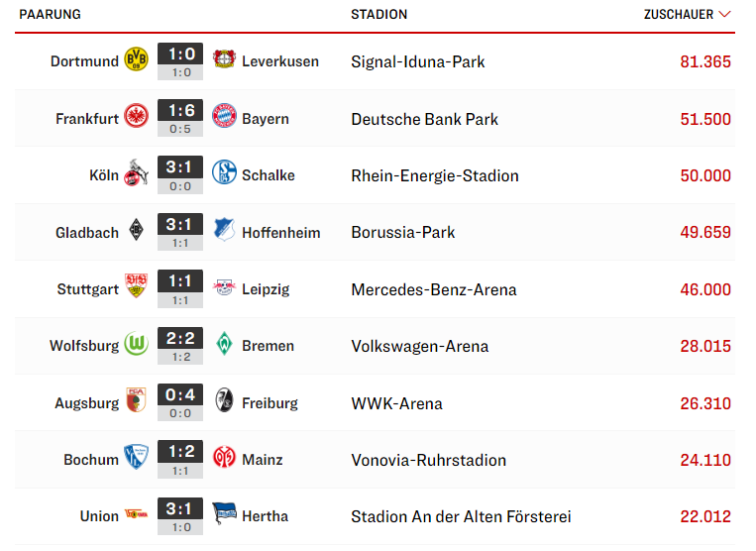Open the Stuttgart team link
The image size is (756, 551).
[x=88, y=289]
